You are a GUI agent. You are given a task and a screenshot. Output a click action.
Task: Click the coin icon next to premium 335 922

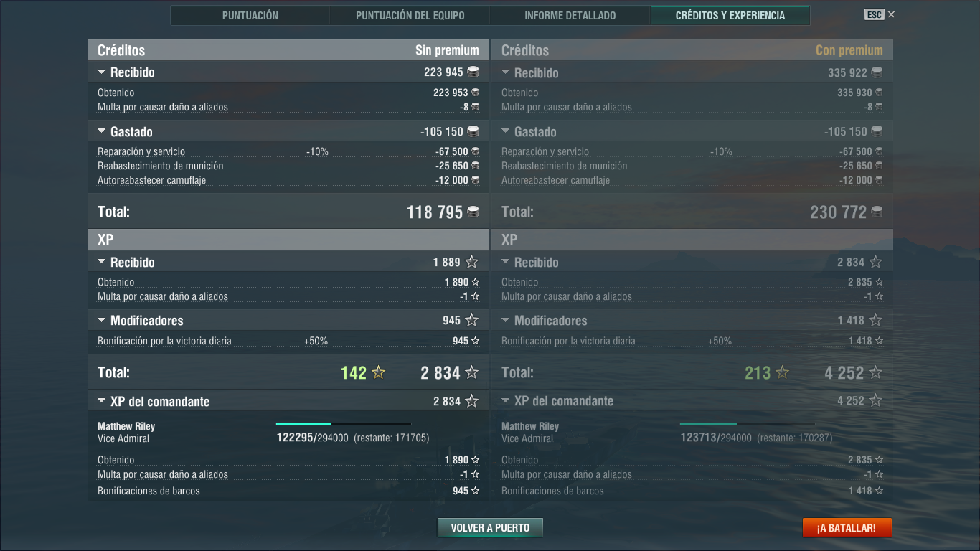point(877,72)
